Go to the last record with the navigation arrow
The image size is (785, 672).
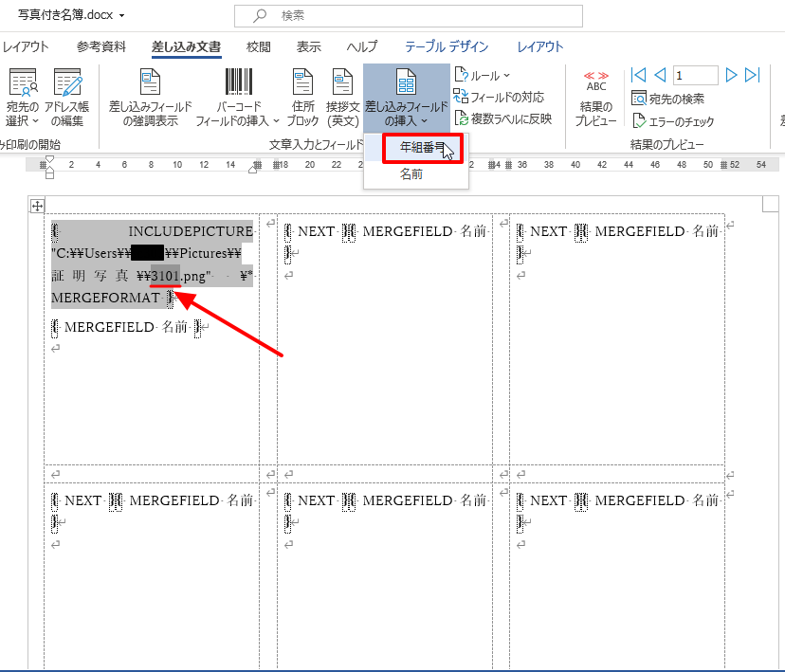point(752,74)
